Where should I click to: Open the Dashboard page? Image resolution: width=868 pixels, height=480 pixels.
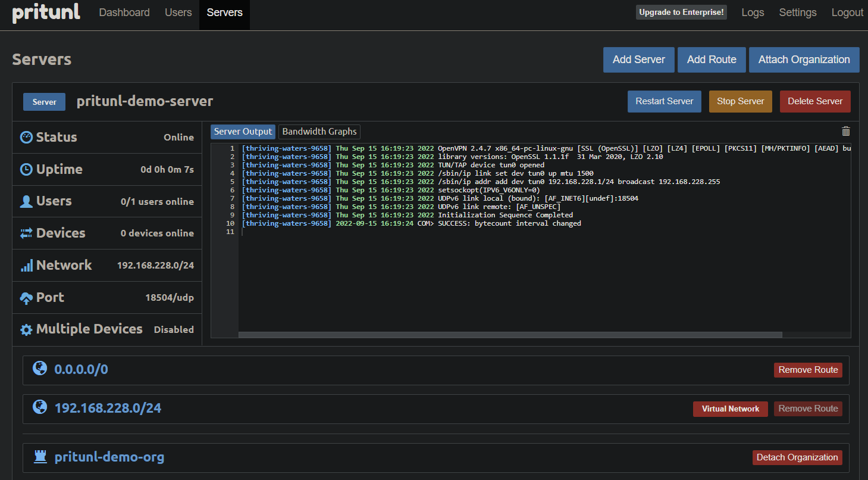[124, 13]
